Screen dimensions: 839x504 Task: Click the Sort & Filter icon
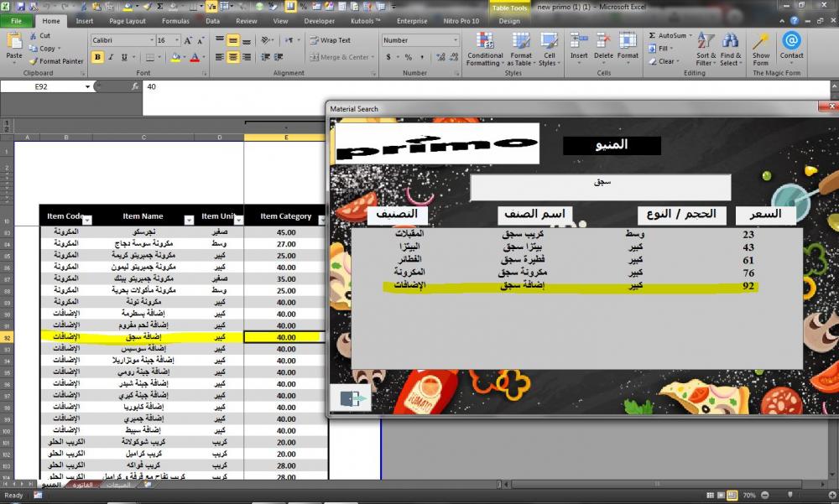click(706, 41)
